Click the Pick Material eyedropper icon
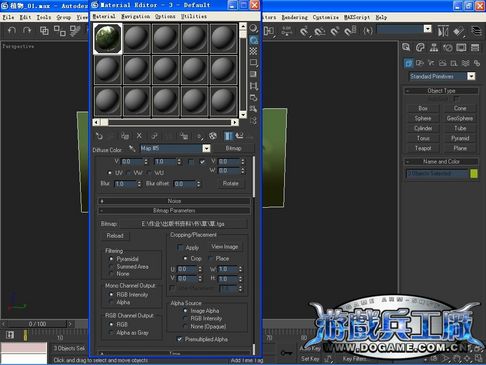This screenshot has width=486, height=365. point(132,148)
